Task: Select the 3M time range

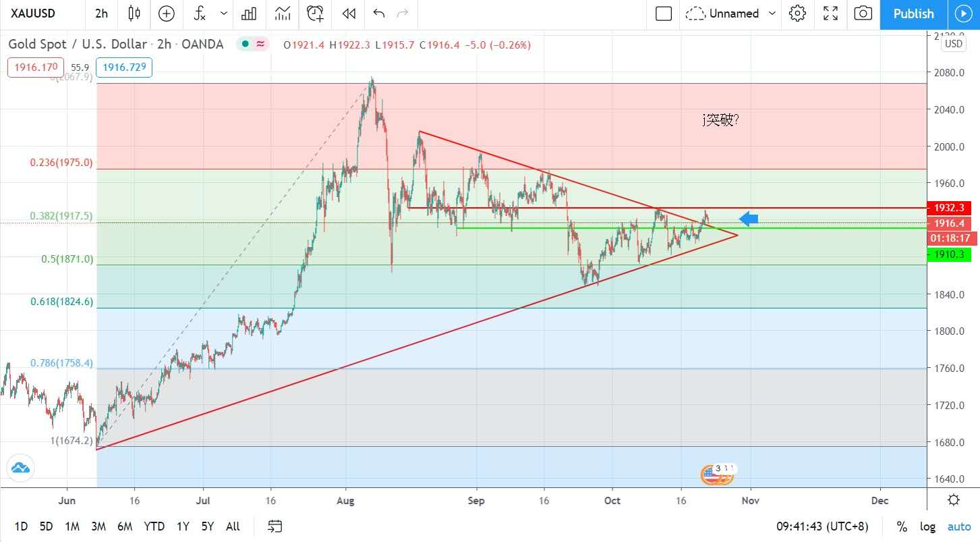Action: [98, 526]
